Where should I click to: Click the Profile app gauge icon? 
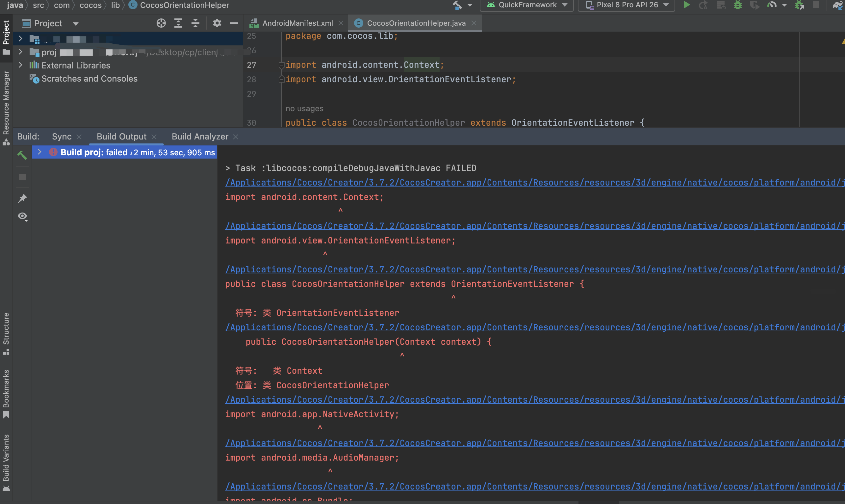[772, 5]
